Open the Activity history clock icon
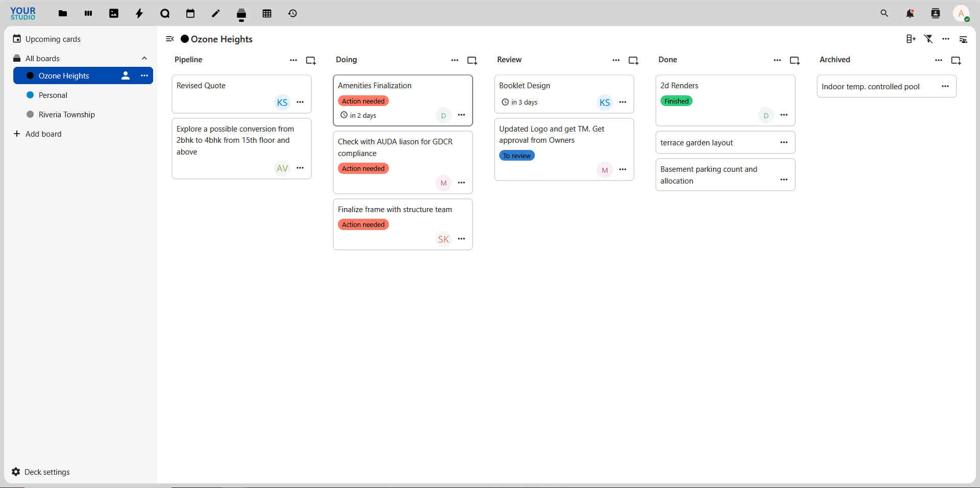This screenshot has width=980, height=488. click(292, 14)
